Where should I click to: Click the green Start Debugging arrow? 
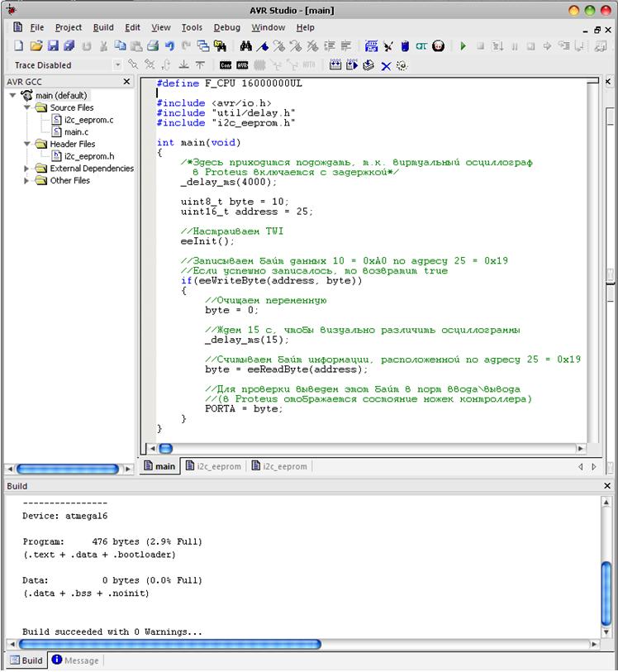click(463, 45)
